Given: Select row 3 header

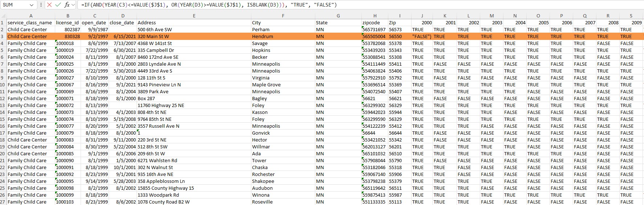Looking at the screenshot, I should click(3, 37).
